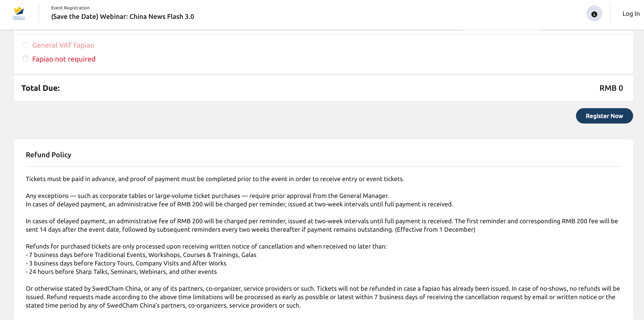This screenshot has height=320, width=644.
Task: Click the Fapiao not required label text
Action: coord(64,59)
